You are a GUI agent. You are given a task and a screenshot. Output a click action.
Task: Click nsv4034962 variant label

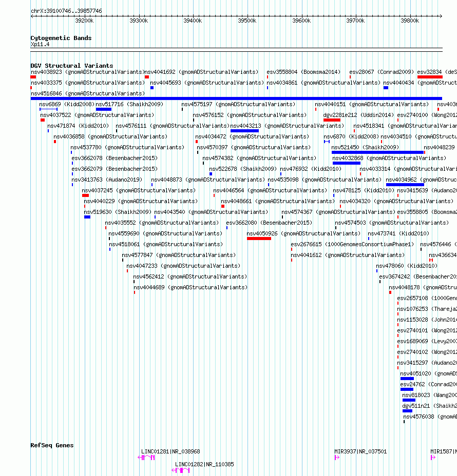tap(421, 180)
